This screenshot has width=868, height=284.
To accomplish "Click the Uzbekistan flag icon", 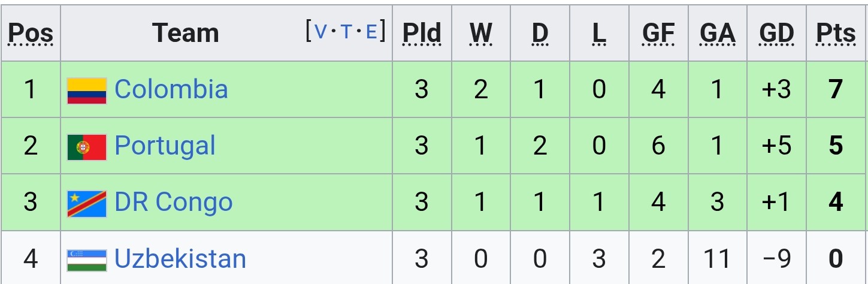I will point(87,260).
